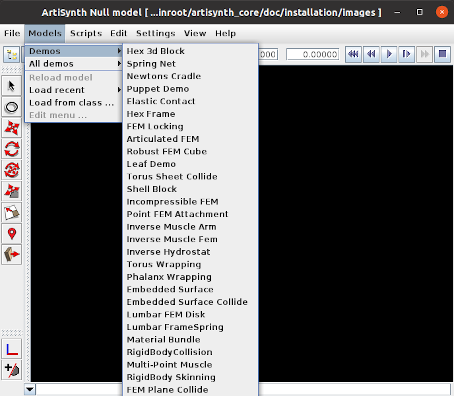
Task: Select the arrow selection tool
Action: click(x=12, y=86)
